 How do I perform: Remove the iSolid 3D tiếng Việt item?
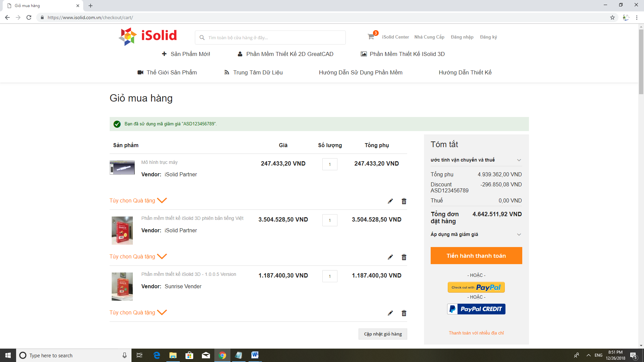[404, 257]
